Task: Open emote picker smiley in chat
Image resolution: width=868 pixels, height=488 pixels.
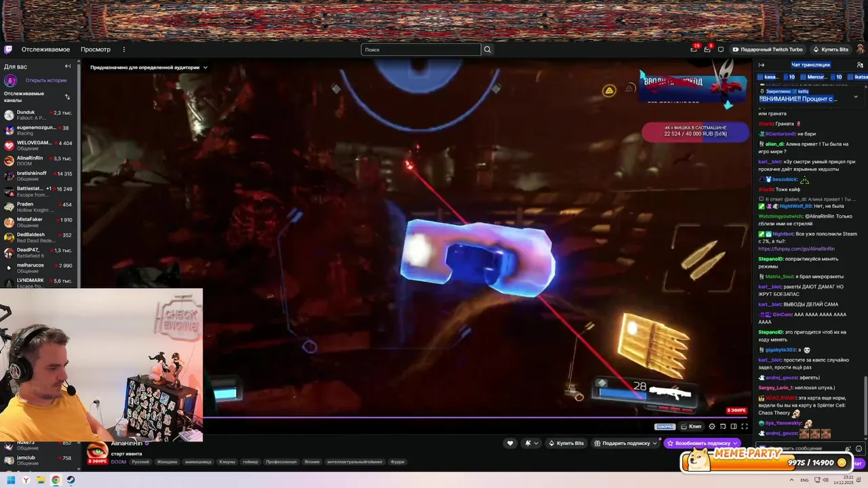Action: (x=859, y=449)
